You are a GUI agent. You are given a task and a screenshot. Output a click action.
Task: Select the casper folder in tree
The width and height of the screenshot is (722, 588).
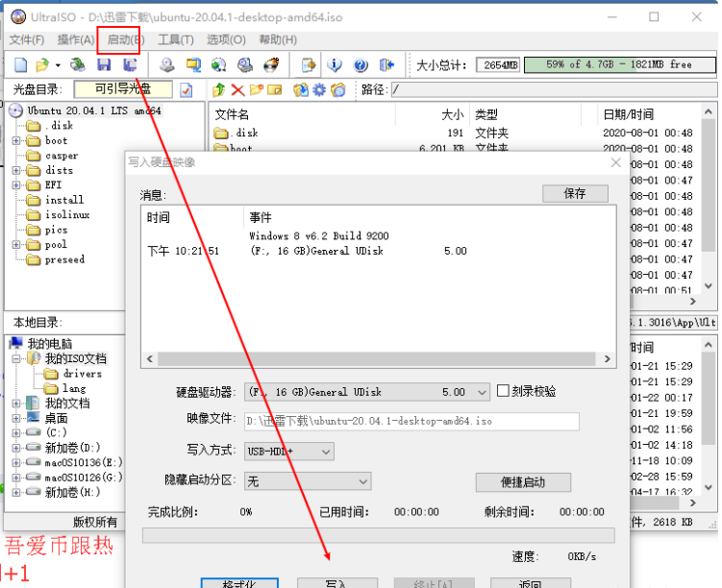[62, 156]
